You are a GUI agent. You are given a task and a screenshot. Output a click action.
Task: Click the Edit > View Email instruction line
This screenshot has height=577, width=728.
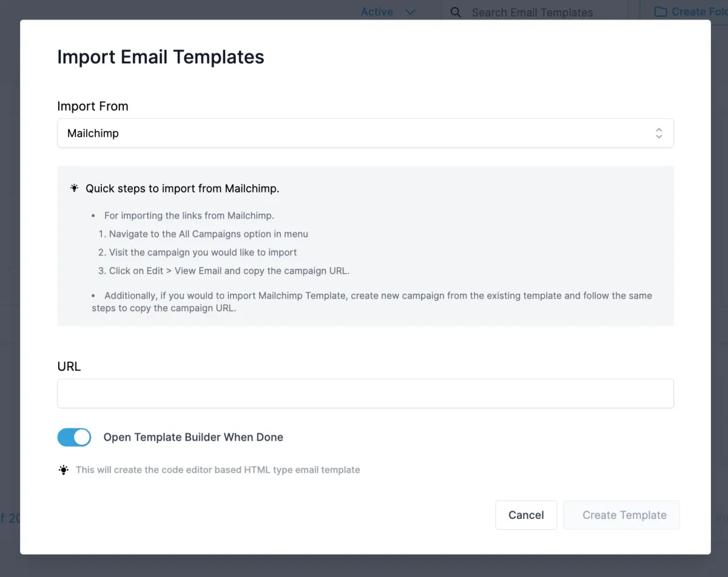(x=229, y=271)
